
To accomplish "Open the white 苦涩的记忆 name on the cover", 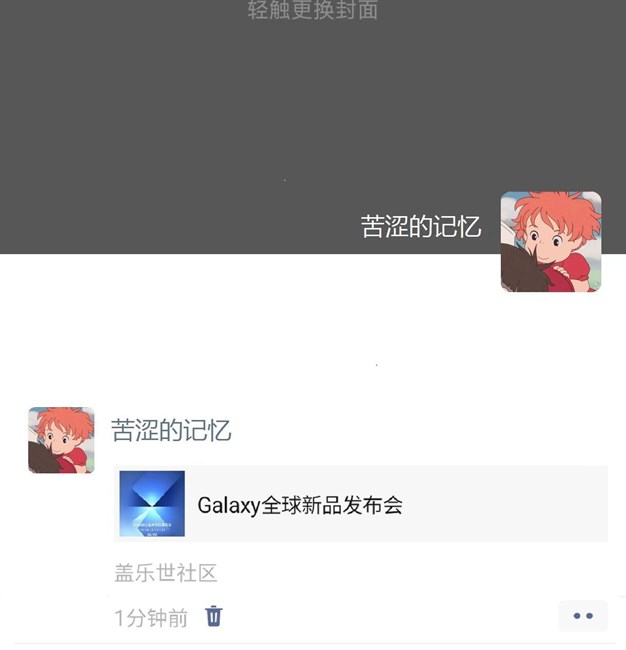I will 421,226.
